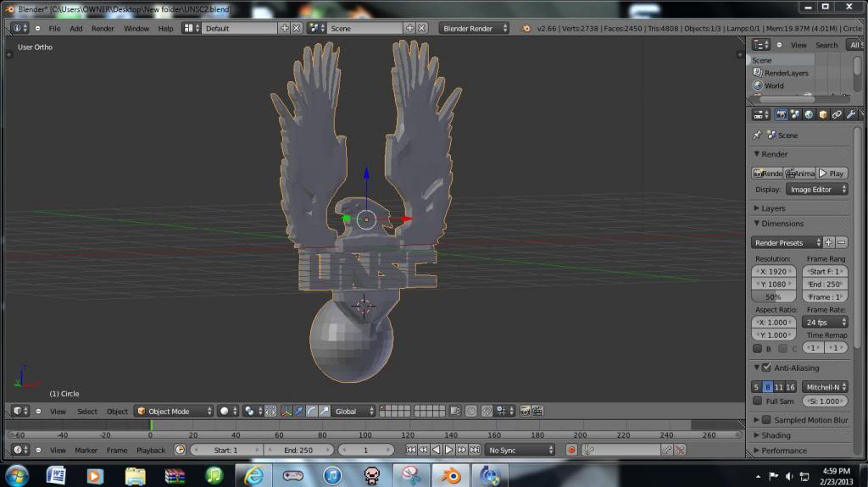The width and height of the screenshot is (868, 487).
Task: Click the OpenGL render animation clapper icon
Action: tap(537, 411)
